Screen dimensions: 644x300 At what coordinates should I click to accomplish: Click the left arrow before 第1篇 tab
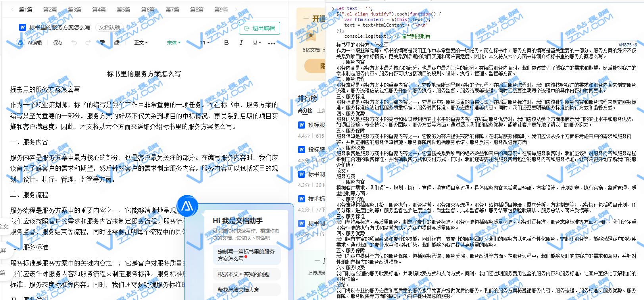click(x=12, y=9)
